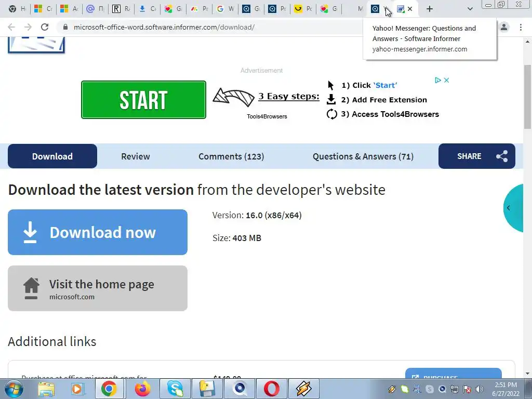This screenshot has width=532, height=399.
Task: Launch Opera from the taskbar
Action: click(x=272, y=389)
